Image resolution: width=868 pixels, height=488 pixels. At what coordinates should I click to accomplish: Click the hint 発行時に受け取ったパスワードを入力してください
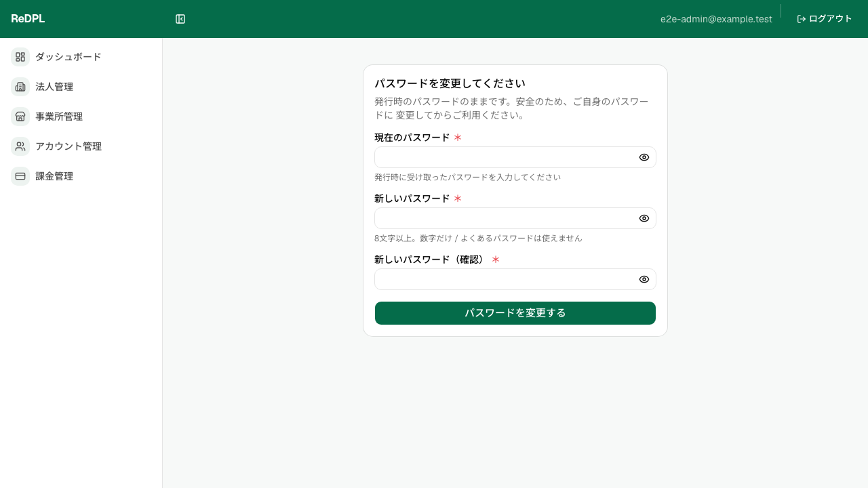[x=468, y=178]
